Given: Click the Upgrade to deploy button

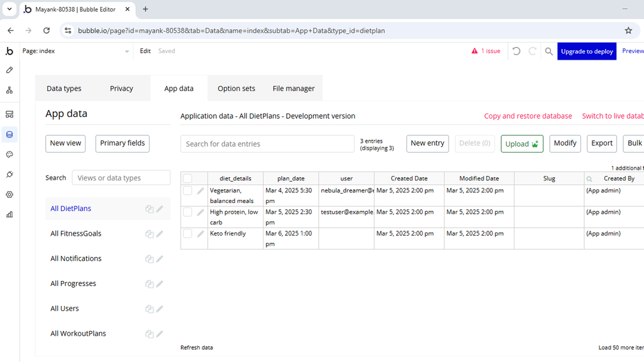Looking at the screenshot, I should 586,51.
